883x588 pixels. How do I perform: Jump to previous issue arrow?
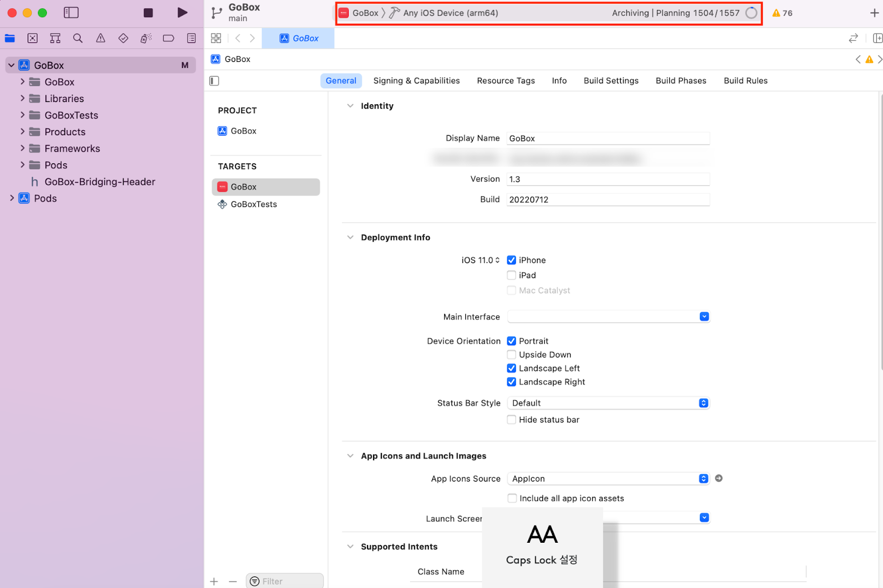[x=858, y=59]
